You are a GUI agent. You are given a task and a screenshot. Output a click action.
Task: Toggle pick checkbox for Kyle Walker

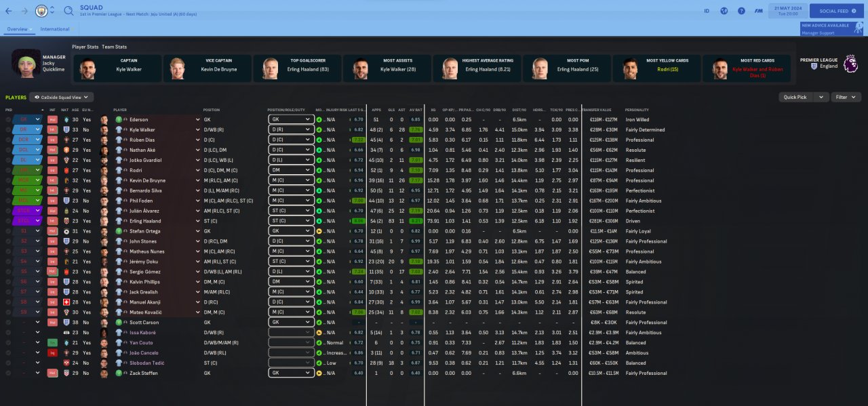pyautogui.click(x=8, y=129)
